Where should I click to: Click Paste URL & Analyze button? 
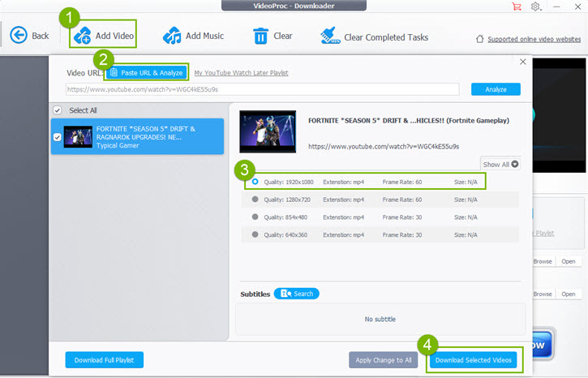tap(147, 73)
